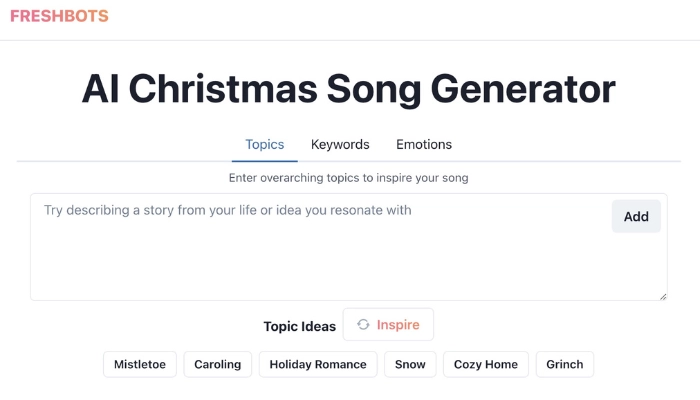Open the Keywords tab

coord(340,145)
